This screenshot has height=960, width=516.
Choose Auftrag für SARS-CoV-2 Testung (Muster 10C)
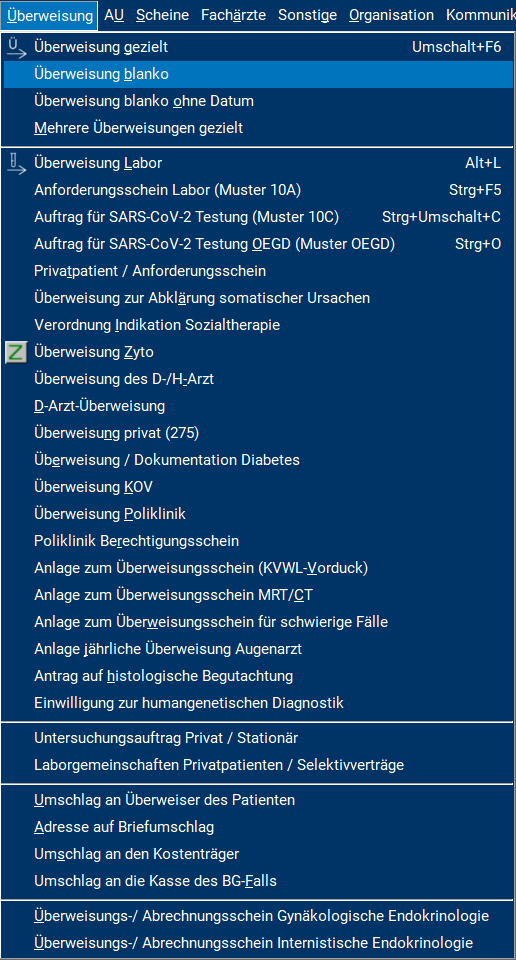pyautogui.click(x=258, y=217)
